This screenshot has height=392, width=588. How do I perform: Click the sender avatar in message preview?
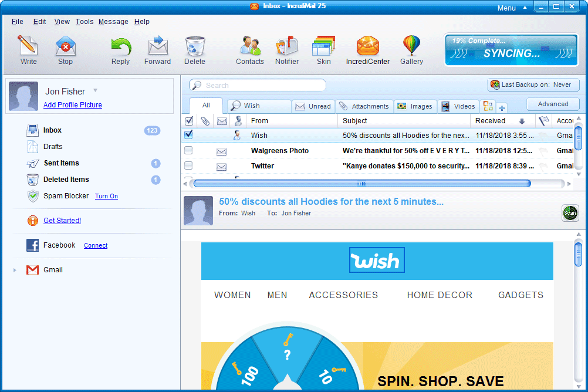pyautogui.click(x=198, y=211)
